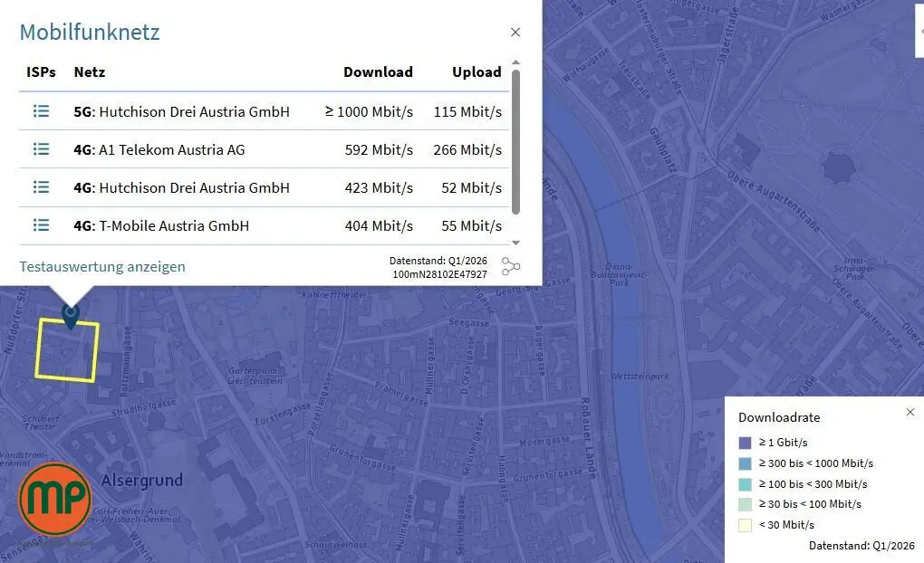Click the yellow highlighted grid cell on map
This screenshot has width=924, height=563.
click(67, 350)
